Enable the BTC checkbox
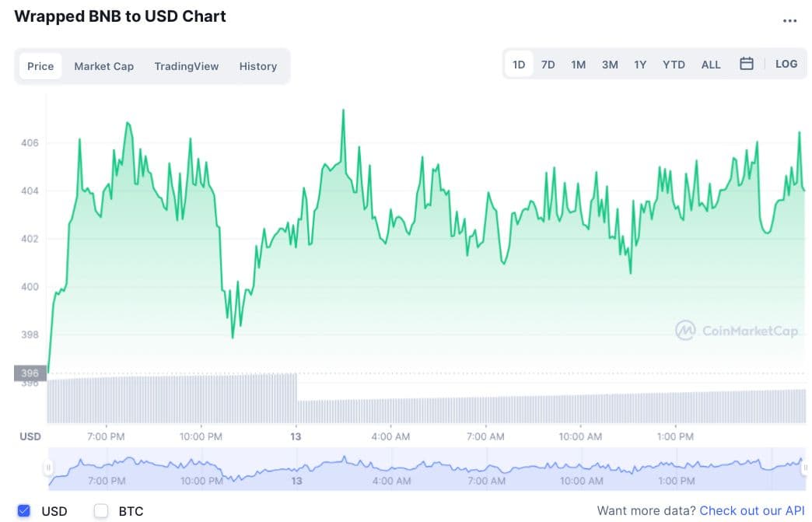This screenshot has width=812, height=522. [101, 511]
